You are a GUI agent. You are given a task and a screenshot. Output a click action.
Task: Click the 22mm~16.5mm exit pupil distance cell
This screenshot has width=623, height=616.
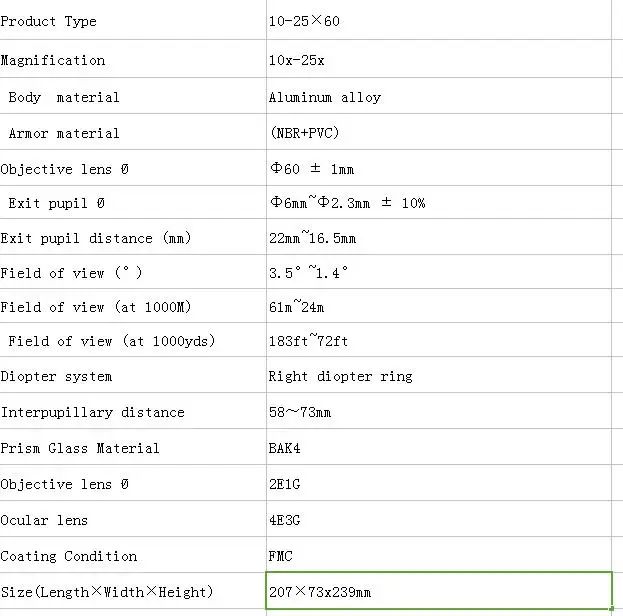pyautogui.click(x=439, y=236)
